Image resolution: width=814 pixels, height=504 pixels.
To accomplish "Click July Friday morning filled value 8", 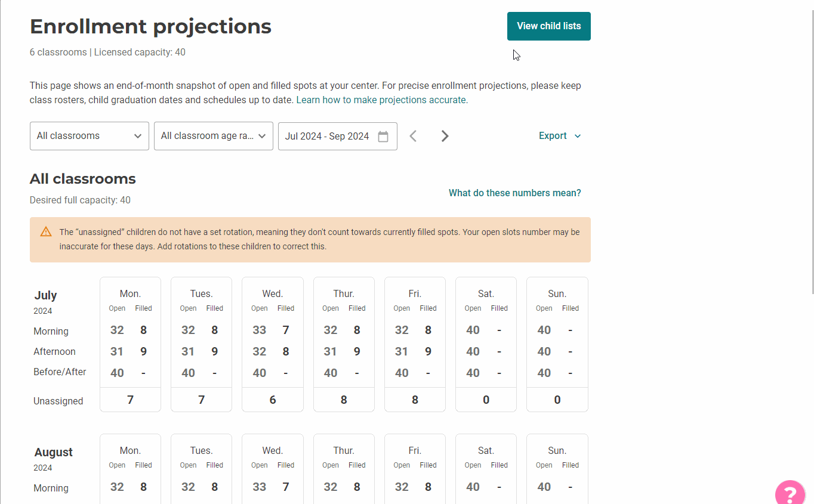I will coord(428,330).
